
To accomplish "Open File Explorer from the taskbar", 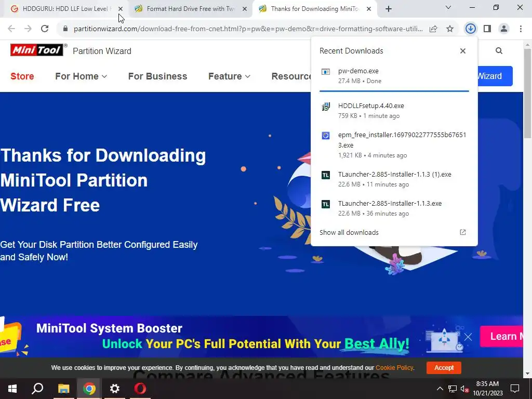I will coord(63,389).
